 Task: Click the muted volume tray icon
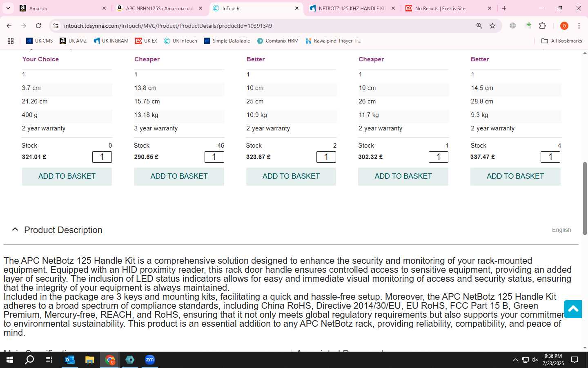pyautogui.click(x=535, y=360)
